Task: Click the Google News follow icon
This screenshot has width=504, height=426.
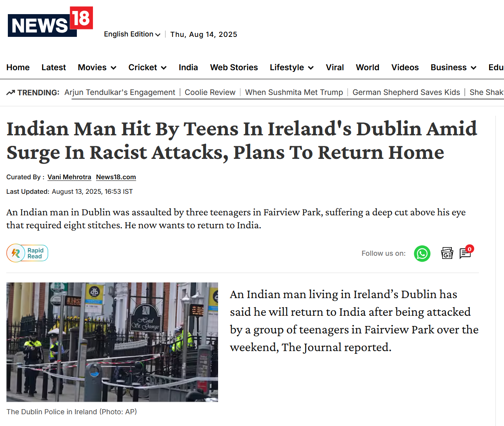Action: [447, 253]
